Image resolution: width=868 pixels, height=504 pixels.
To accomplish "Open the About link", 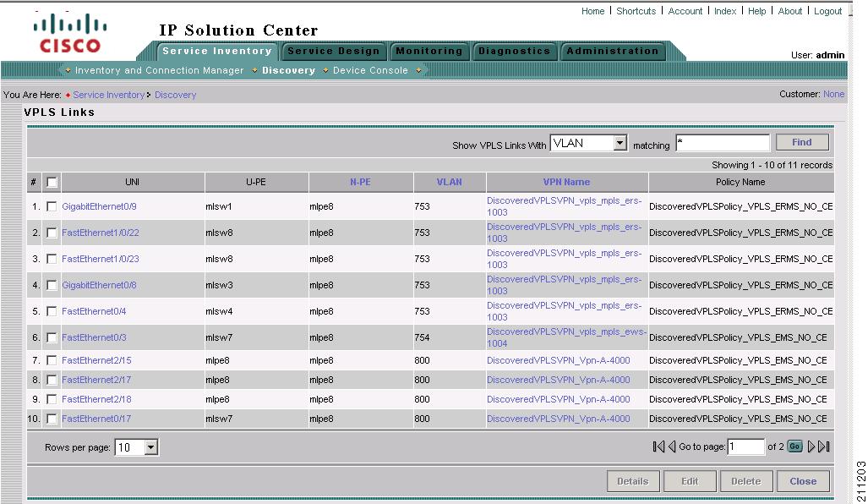I will [790, 11].
